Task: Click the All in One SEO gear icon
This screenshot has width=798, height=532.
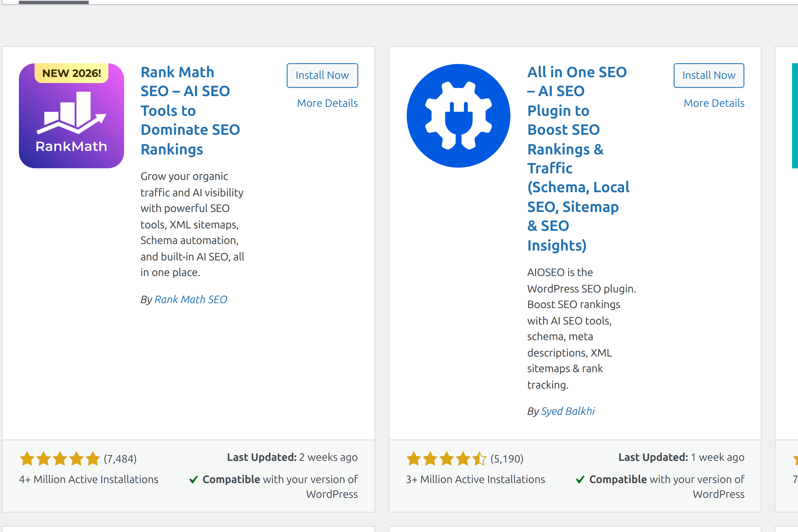Action: [458, 116]
